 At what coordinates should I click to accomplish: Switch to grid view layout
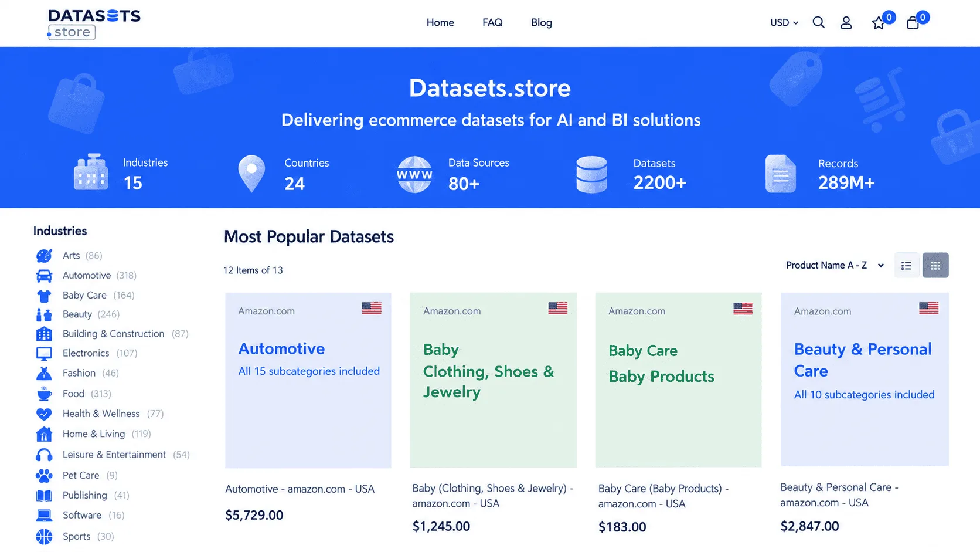tap(935, 266)
